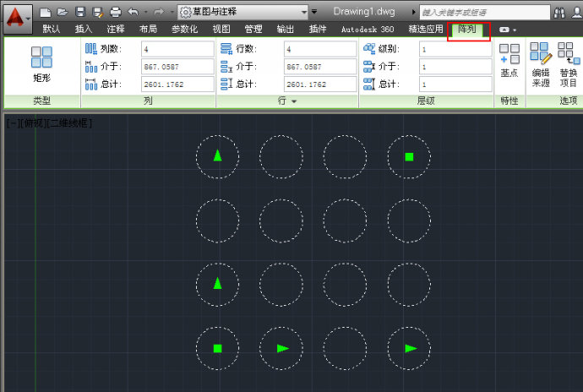Go to the 注释 ribbon tab

(115, 29)
